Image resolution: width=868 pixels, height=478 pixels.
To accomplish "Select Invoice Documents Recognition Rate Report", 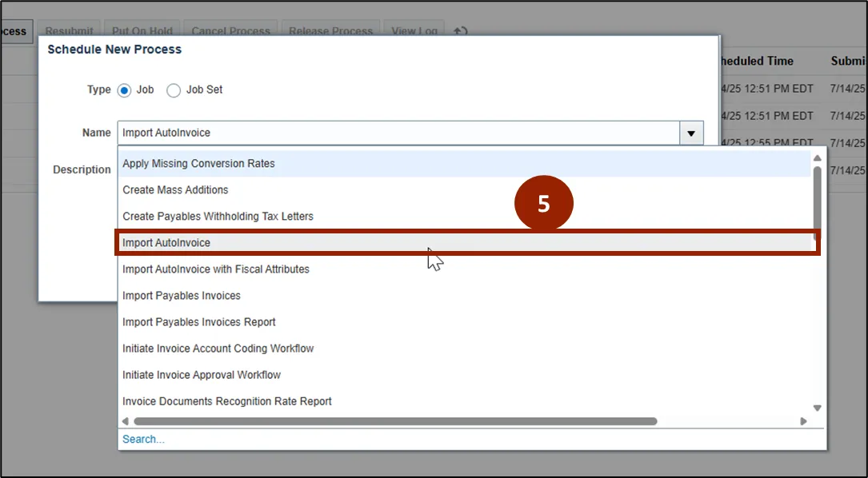I will pos(227,401).
